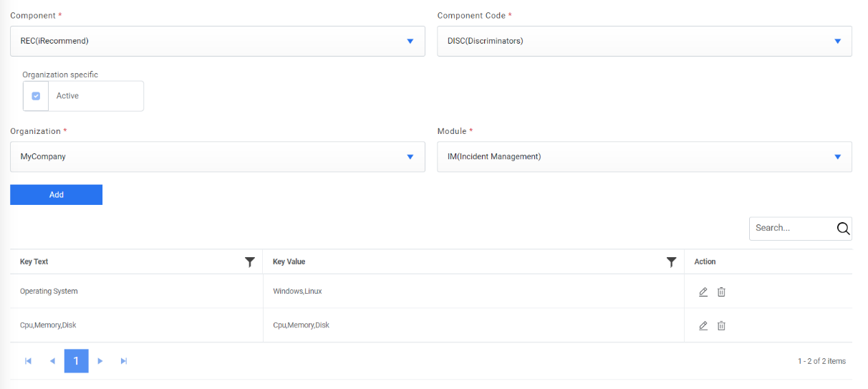Edit the Operating System row

703,292
